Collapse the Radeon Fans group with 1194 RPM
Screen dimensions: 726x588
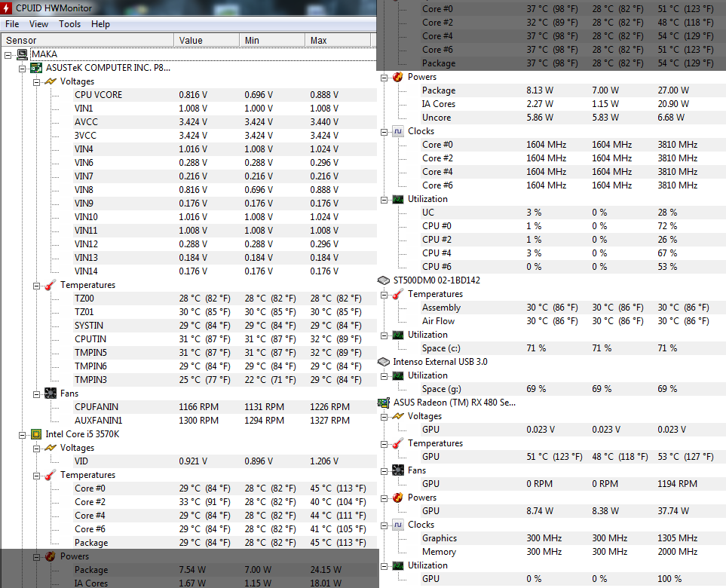[x=384, y=471]
